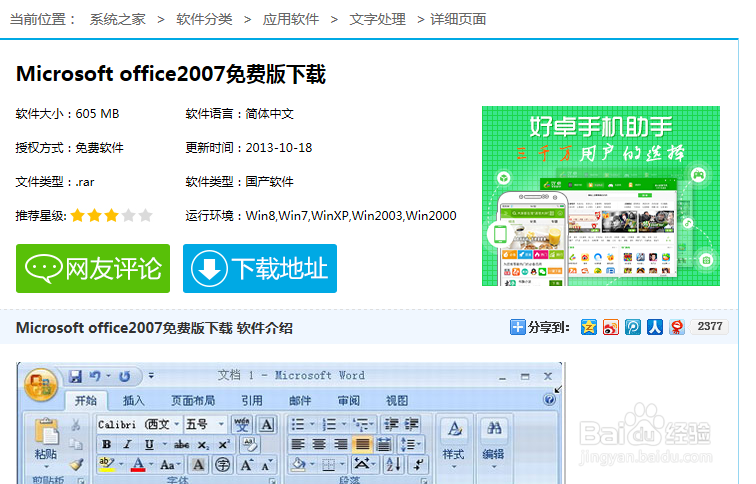Image resolution: width=756 pixels, height=484 pixels.
Task: Click the blue plus share icon
Action: [x=518, y=327]
